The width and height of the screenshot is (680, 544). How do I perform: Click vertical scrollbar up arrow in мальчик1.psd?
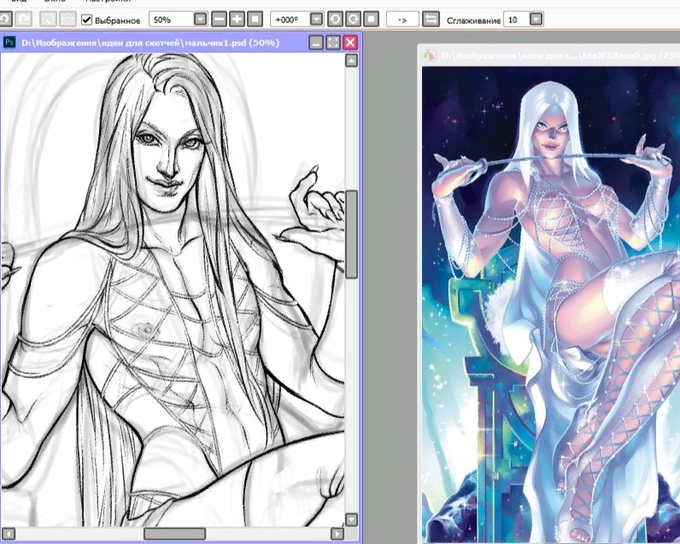point(352,61)
